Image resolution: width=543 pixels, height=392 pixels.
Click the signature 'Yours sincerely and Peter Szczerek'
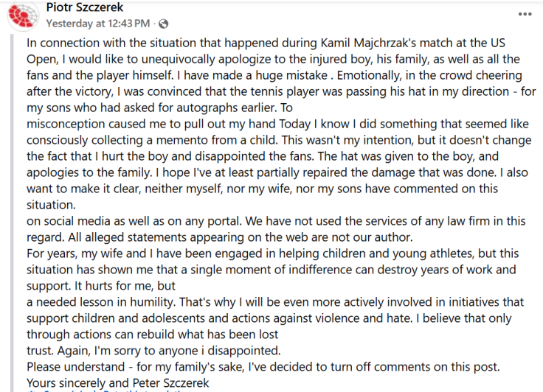pos(118,383)
